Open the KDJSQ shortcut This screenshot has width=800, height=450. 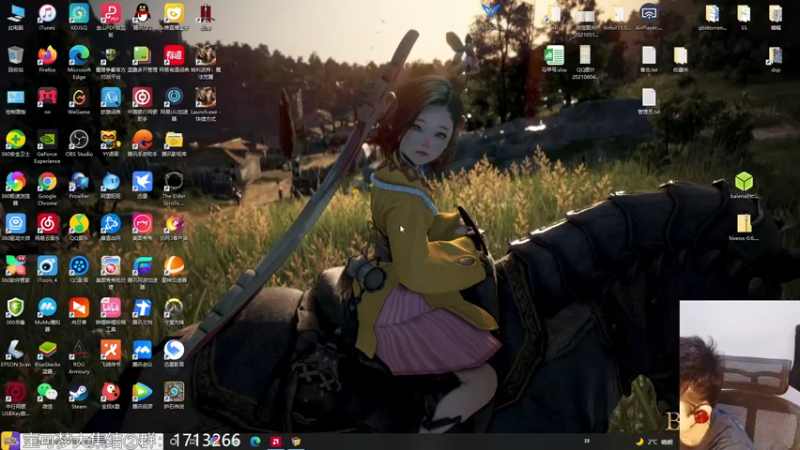pyautogui.click(x=79, y=16)
